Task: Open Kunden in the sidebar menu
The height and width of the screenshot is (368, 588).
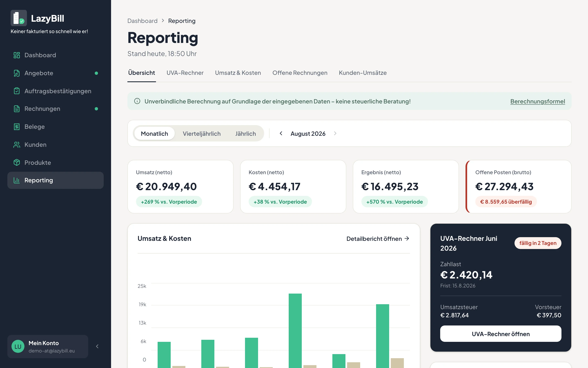Action: coord(55,145)
